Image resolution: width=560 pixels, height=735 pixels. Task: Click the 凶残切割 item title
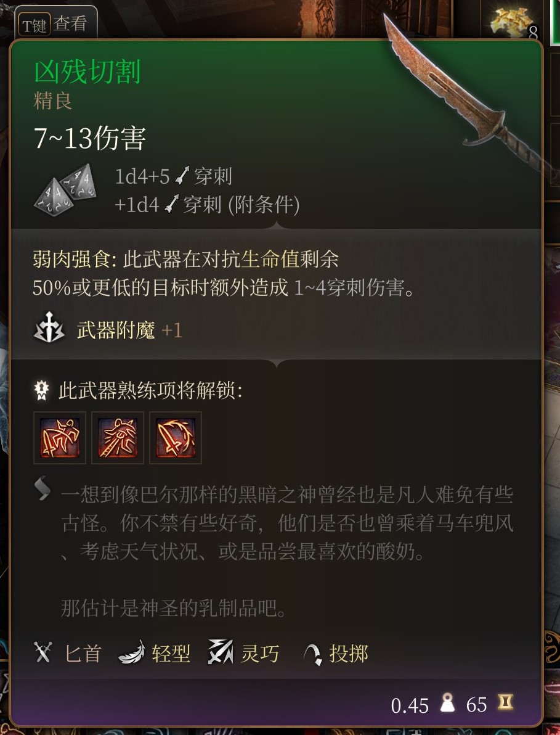tap(87, 72)
